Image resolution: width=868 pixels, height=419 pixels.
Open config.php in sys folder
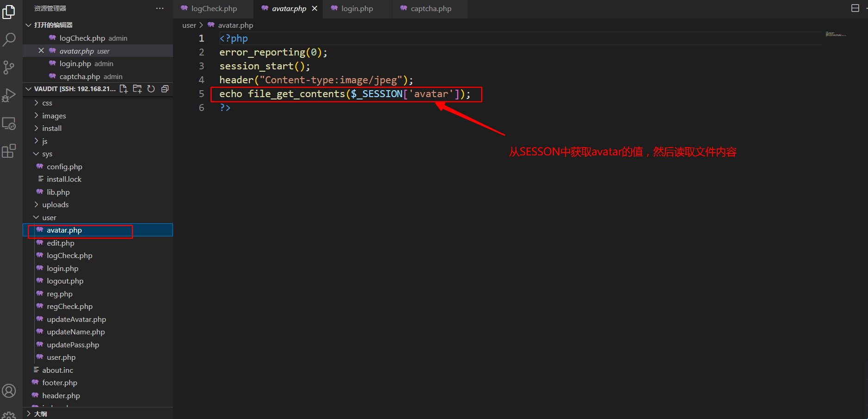tap(98, 166)
